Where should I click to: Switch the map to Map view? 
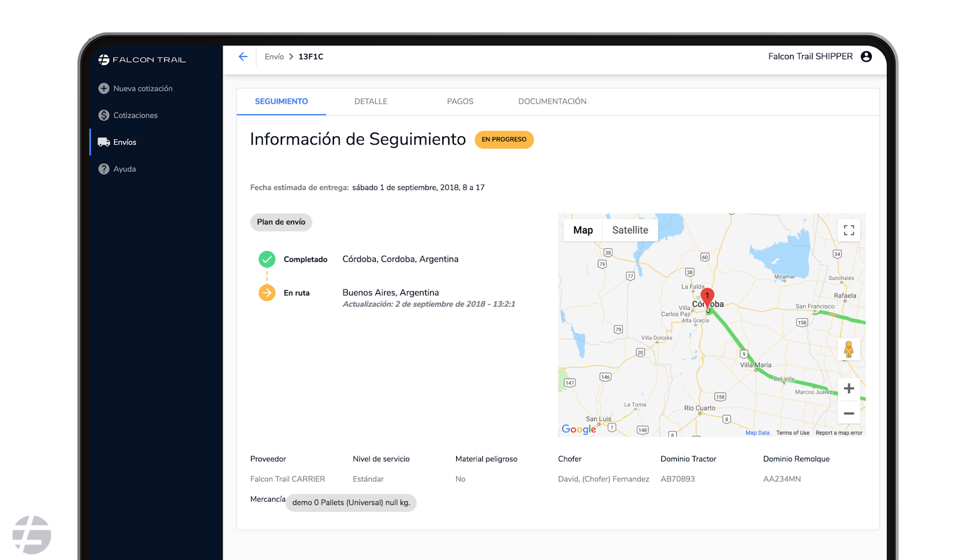[x=583, y=230]
